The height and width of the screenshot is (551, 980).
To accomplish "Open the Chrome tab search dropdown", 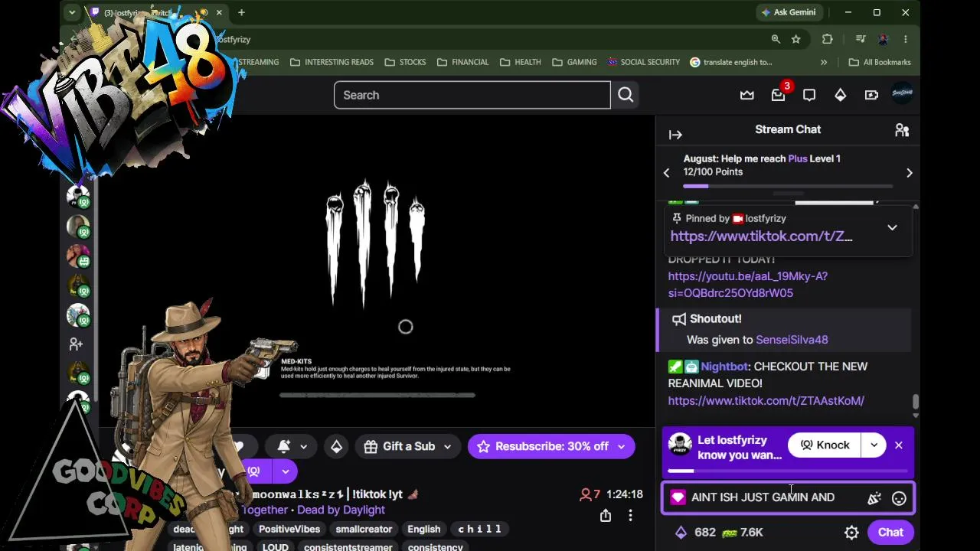I will (72, 12).
